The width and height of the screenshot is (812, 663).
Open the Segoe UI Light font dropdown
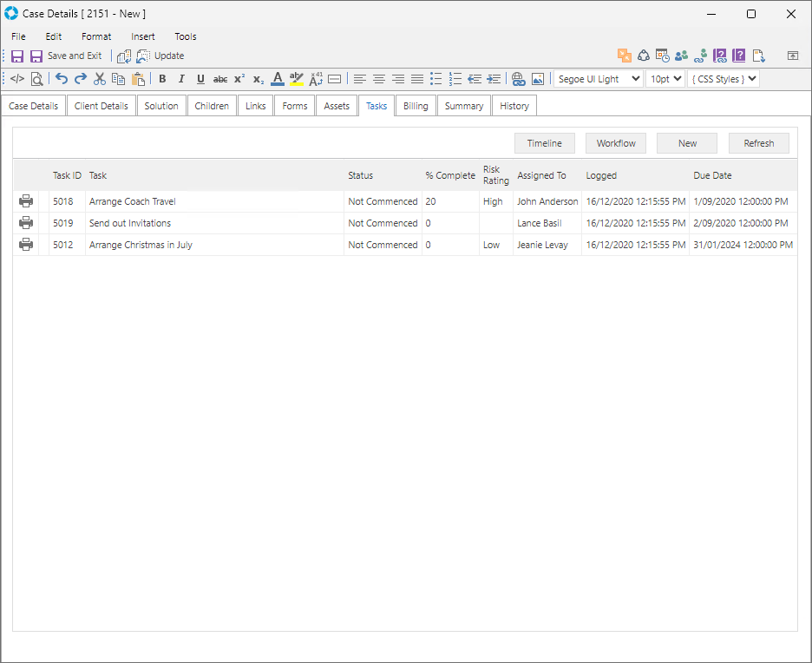[x=598, y=79]
